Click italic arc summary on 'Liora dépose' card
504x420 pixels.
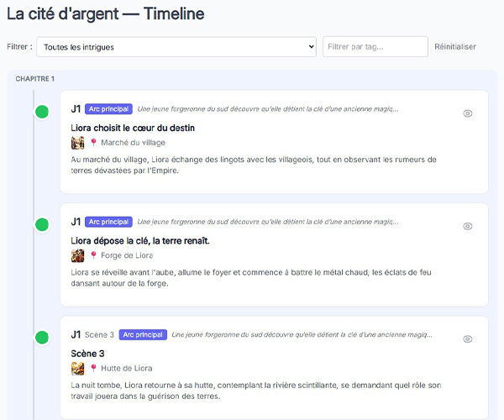pos(268,222)
